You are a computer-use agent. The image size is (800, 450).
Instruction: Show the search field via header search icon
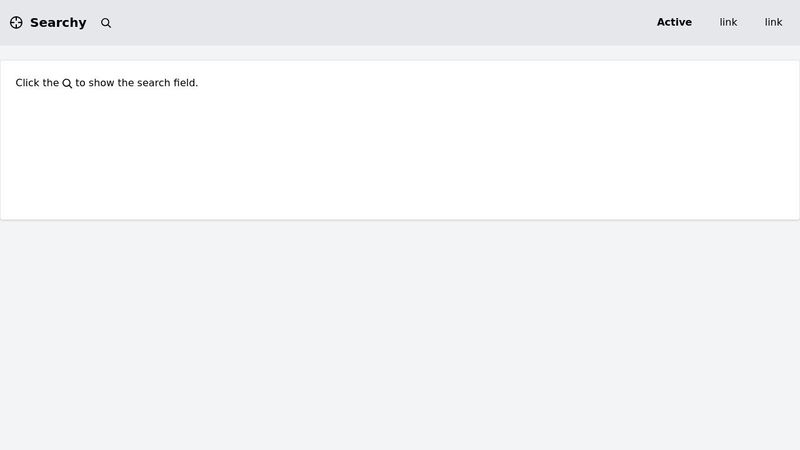pyautogui.click(x=106, y=23)
